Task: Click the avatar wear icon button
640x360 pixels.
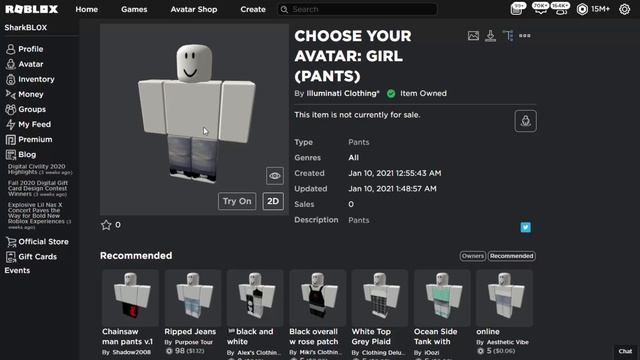Action: (526, 121)
